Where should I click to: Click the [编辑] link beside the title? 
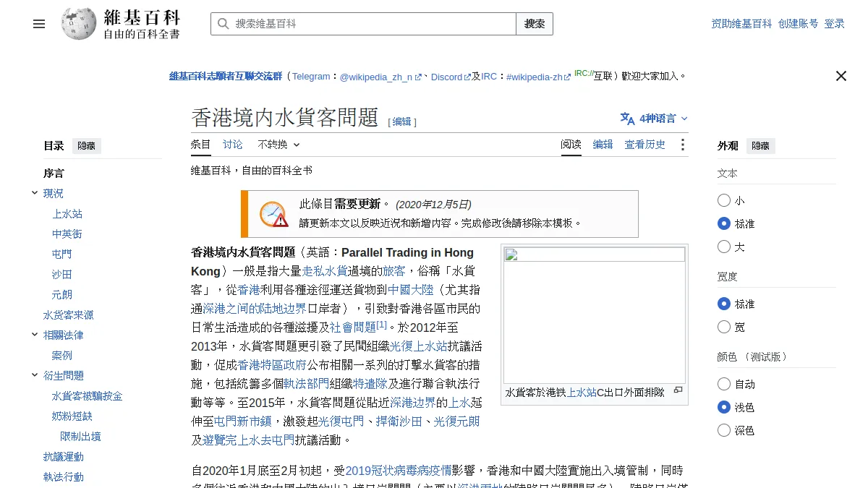402,121
